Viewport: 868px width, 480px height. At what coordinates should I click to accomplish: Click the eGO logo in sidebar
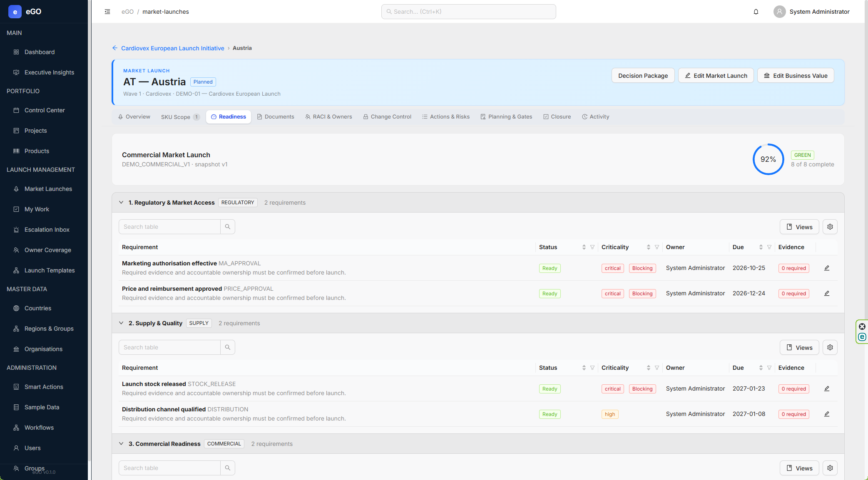[x=15, y=12]
